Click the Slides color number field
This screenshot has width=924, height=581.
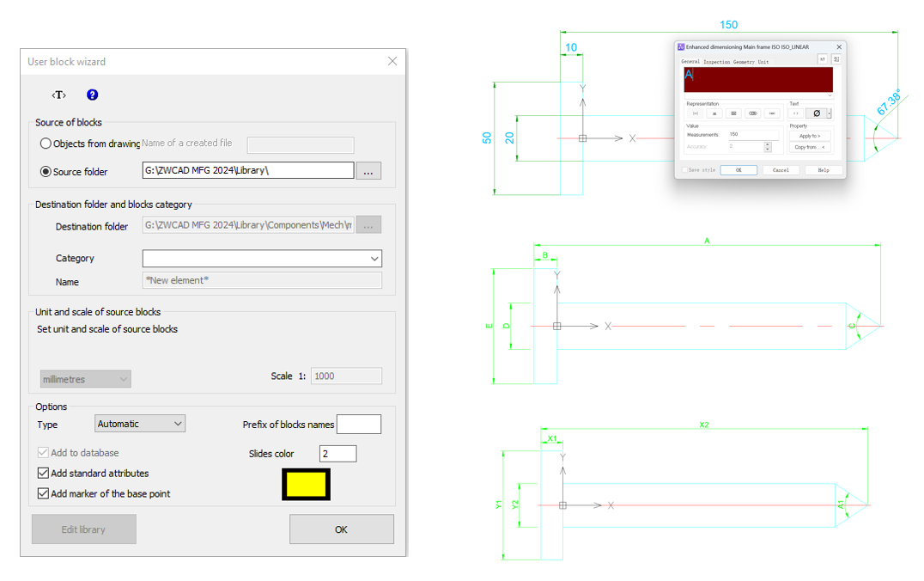pos(338,454)
